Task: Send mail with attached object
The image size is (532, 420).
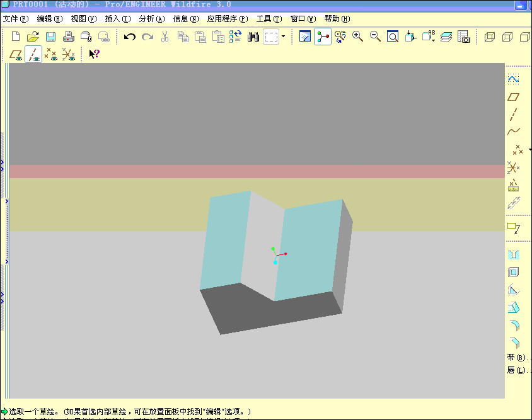Action: (86, 37)
